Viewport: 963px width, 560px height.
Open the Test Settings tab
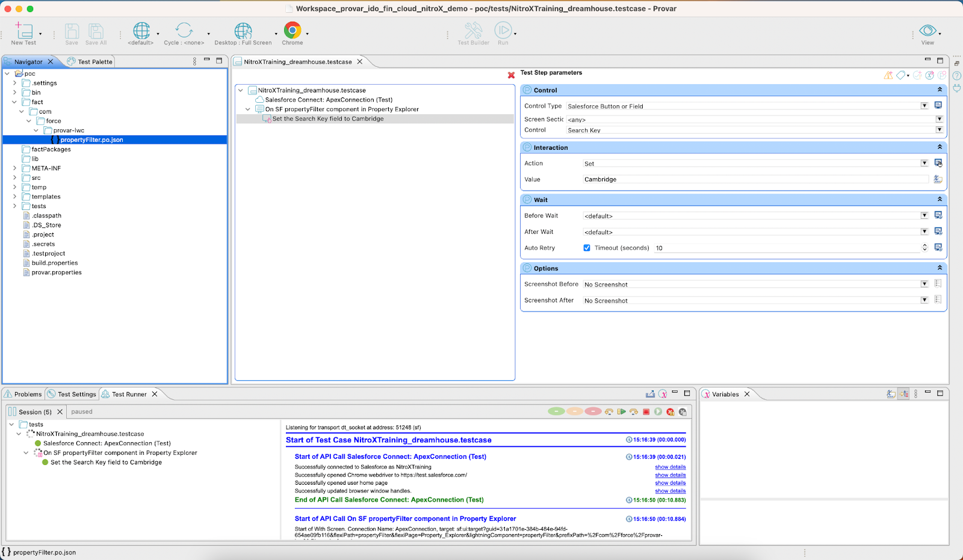click(x=72, y=394)
